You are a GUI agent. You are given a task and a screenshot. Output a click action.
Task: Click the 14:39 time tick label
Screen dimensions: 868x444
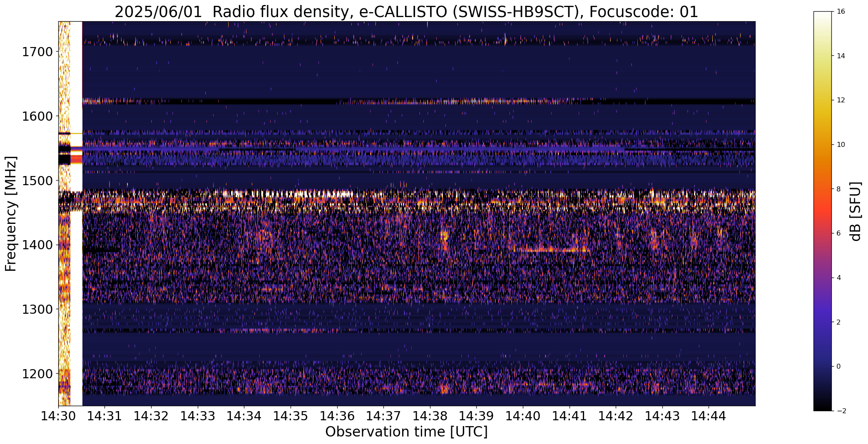477,416
